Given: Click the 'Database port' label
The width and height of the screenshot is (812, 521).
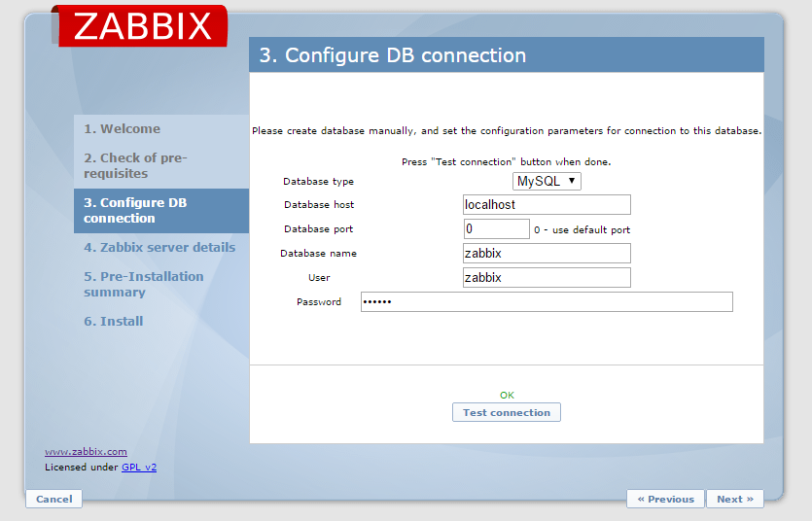Looking at the screenshot, I should 319,228.
